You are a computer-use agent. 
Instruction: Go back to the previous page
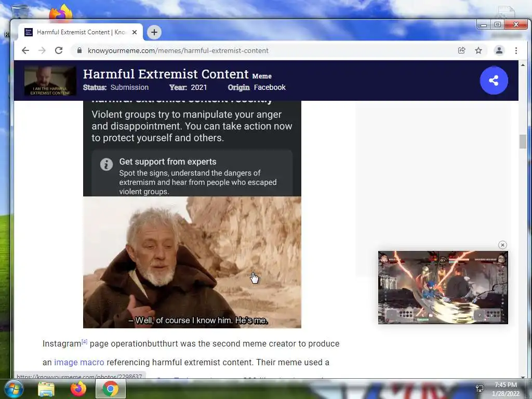coord(25,50)
